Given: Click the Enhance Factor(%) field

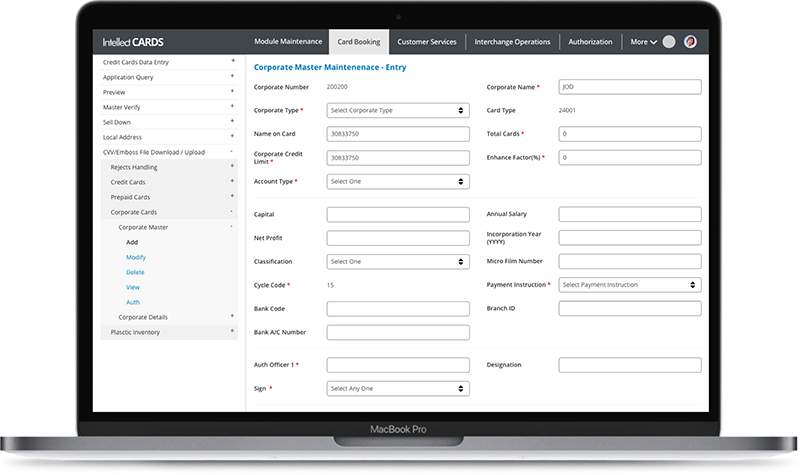Looking at the screenshot, I should click(x=630, y=158).
